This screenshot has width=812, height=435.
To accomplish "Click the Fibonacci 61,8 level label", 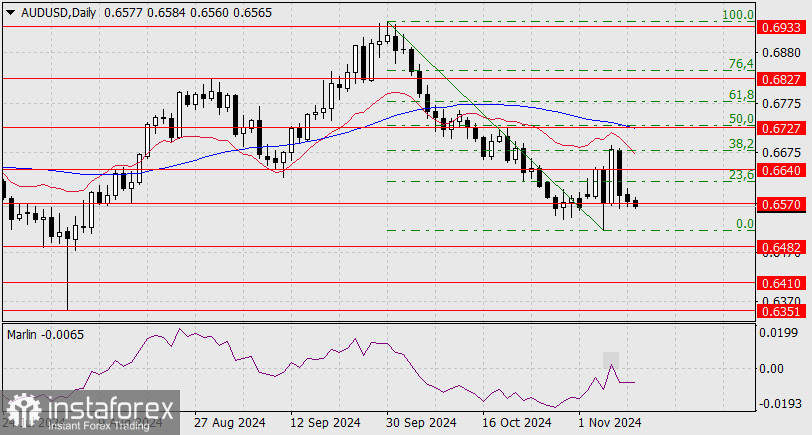I will click(741, 95).
